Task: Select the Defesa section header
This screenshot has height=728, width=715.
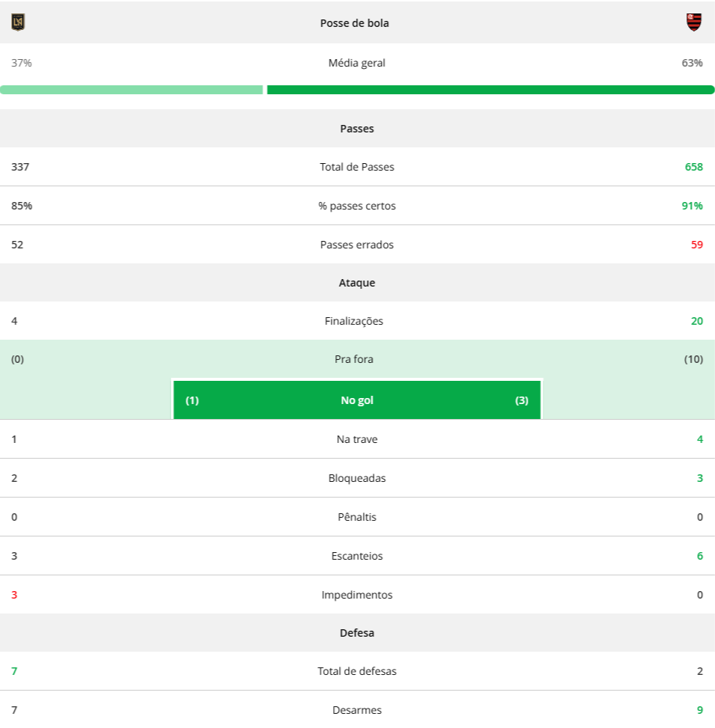Action: [357, 633]
